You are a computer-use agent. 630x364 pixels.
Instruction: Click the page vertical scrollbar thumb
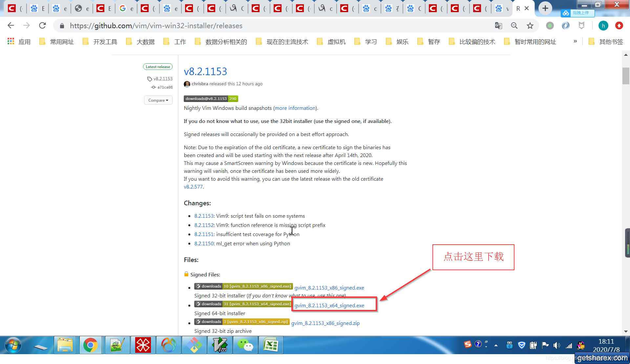(x=625, y=76)
